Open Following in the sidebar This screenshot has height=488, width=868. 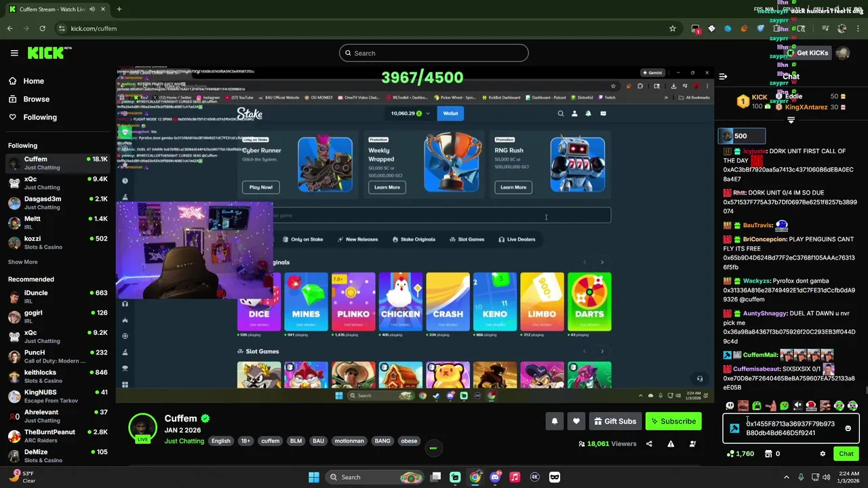[x=40, y=117]
